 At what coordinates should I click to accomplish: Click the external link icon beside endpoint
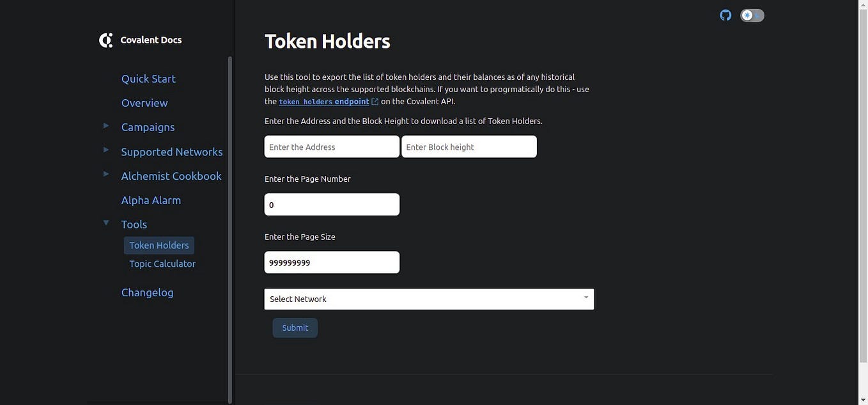coord(375,102)
